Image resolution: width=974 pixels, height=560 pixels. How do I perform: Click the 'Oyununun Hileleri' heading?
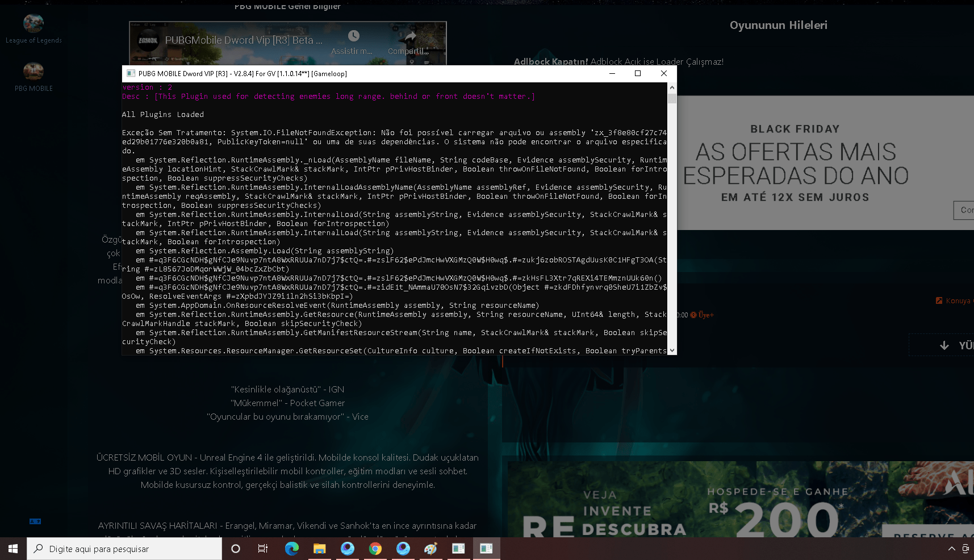779,25
